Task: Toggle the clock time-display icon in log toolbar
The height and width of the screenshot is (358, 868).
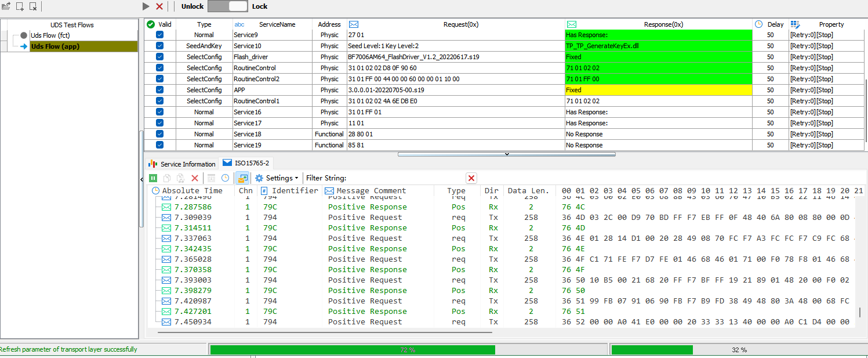Action: (x=225, y=178)
